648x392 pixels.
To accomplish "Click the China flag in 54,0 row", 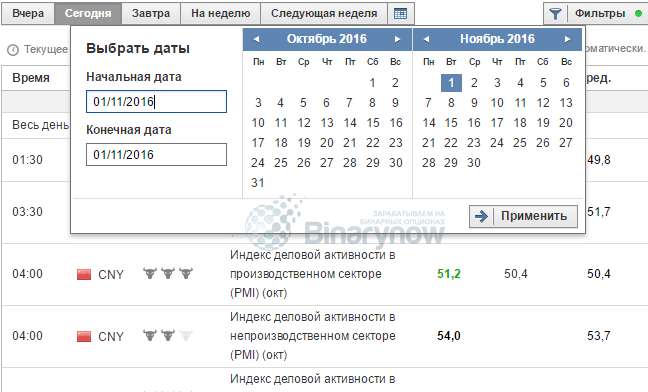I will click(84, 336).
